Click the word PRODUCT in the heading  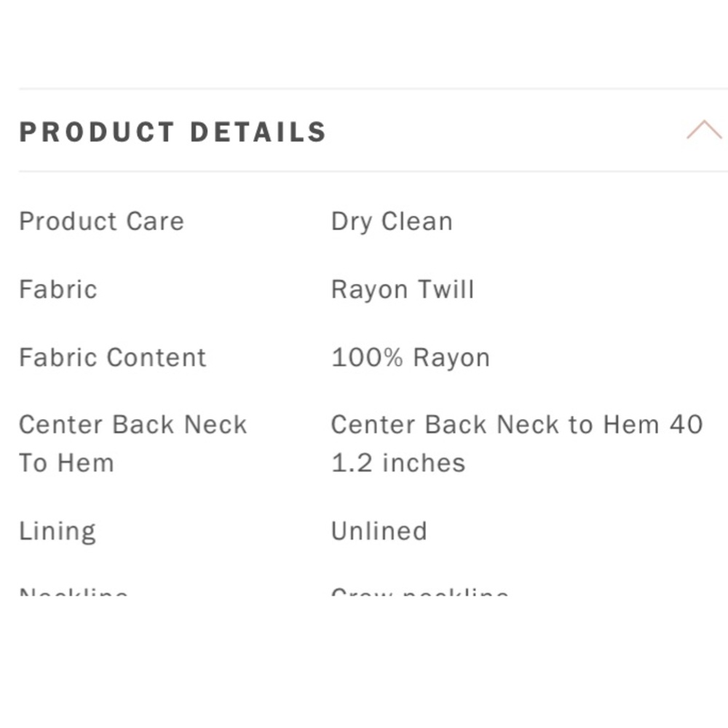pyautogui.click(x=97, y=132)
